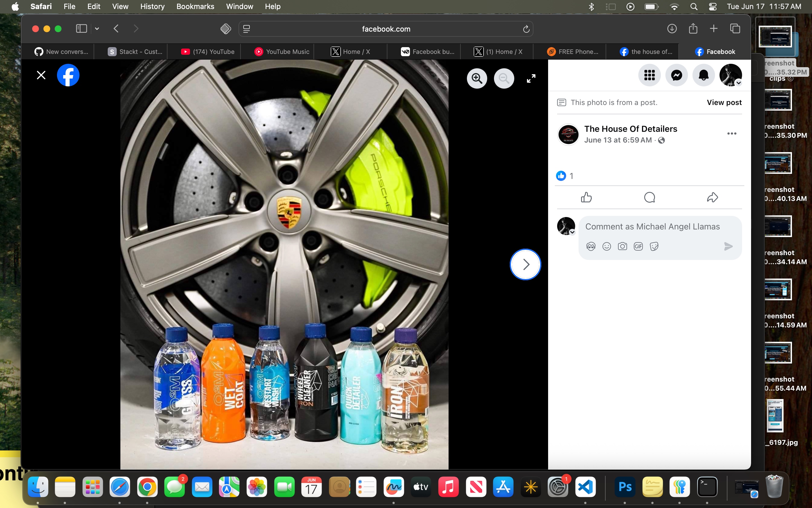Insert an avatar sticker in comment
Viewport: 812px width, 508px height.
point(591,247)
